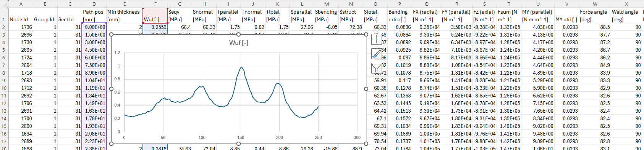Image resolution: width=644 pixels, height=150 pixels.
Task: Click the Min thickness header cell
Action: pyautogui.click(x=125, y=16)
